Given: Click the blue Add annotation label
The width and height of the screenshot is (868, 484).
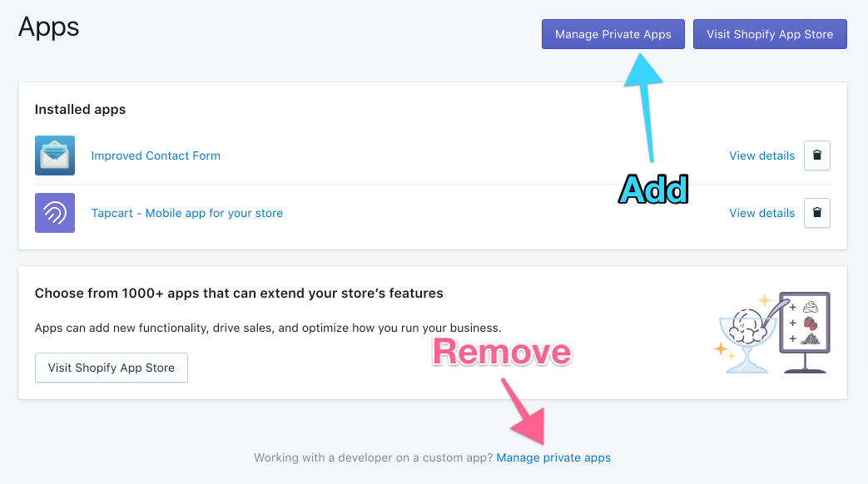Looking at the screenshot, I should pos(654,190).
